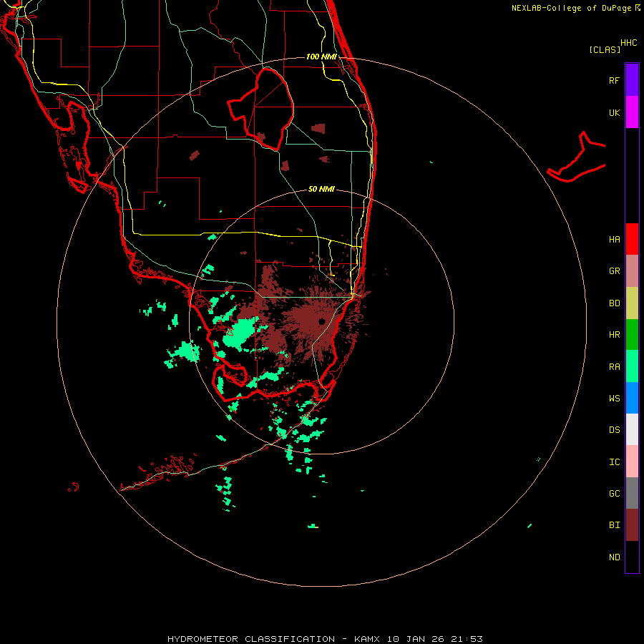Click the GC gray legend swatch
The height and width of the screenshot is (644, 644).
(x=632, y=493)
